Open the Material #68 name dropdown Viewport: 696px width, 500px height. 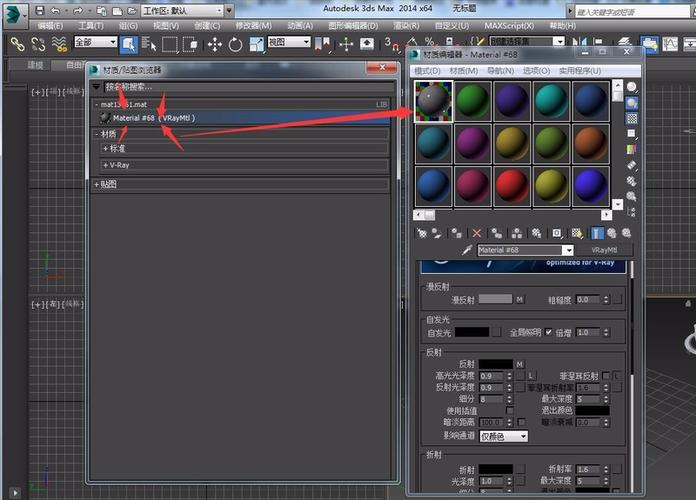point(569,250)
